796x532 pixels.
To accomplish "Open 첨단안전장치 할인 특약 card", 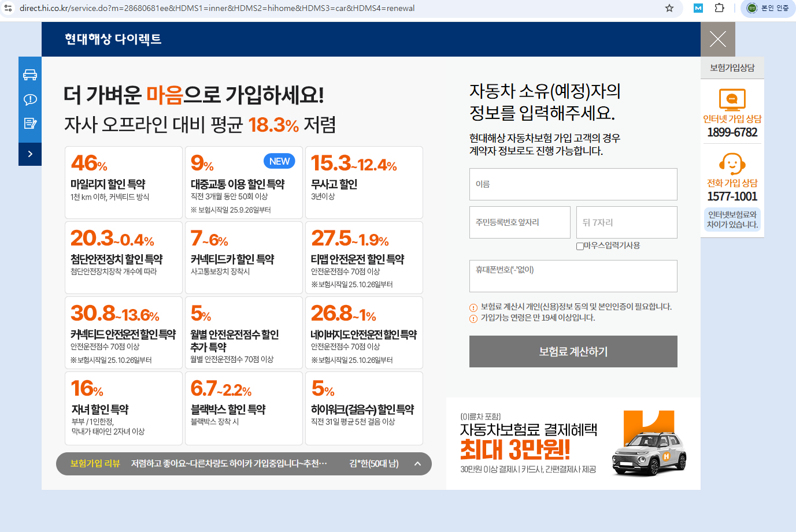I will click(124, 258).
